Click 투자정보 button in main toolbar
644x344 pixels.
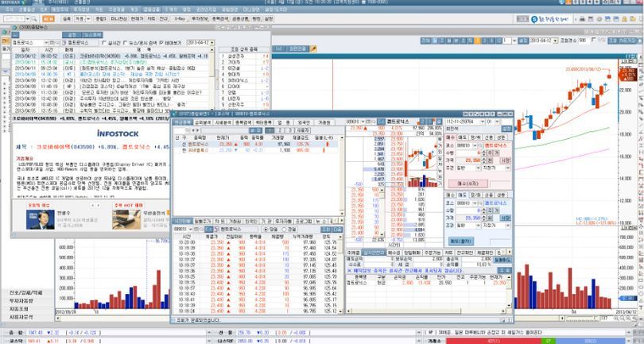tap(200, 19)
